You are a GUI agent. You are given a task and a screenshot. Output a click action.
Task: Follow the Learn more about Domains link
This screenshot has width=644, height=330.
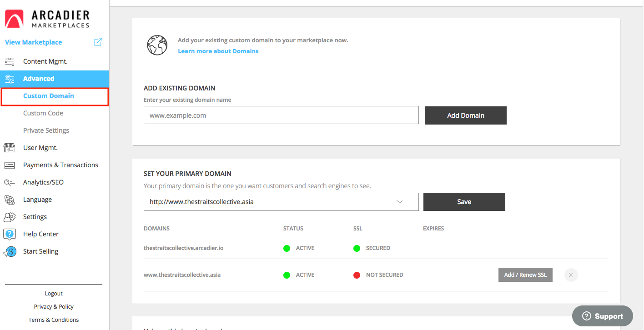pos(218,51)
